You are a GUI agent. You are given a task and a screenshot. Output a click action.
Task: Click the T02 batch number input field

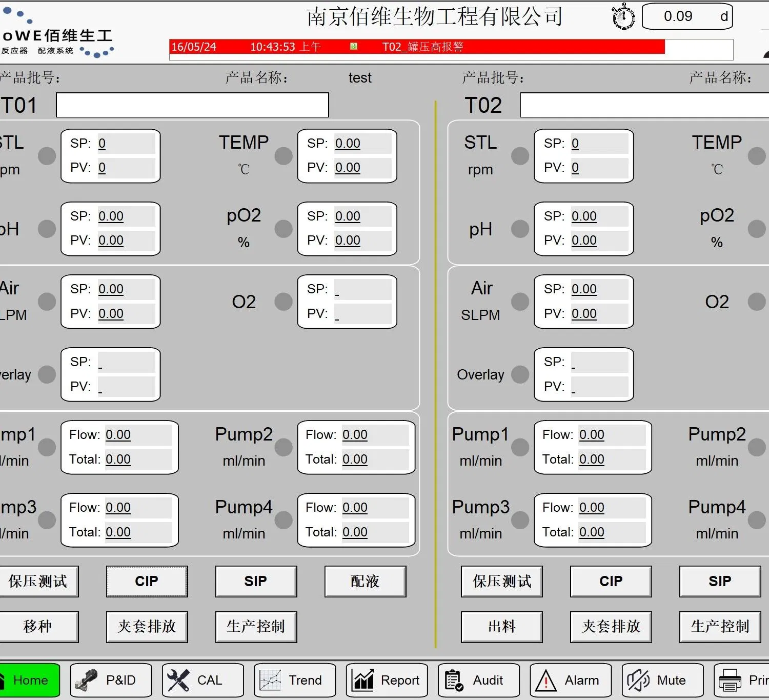pyautogui.click(x=644, y=105)
